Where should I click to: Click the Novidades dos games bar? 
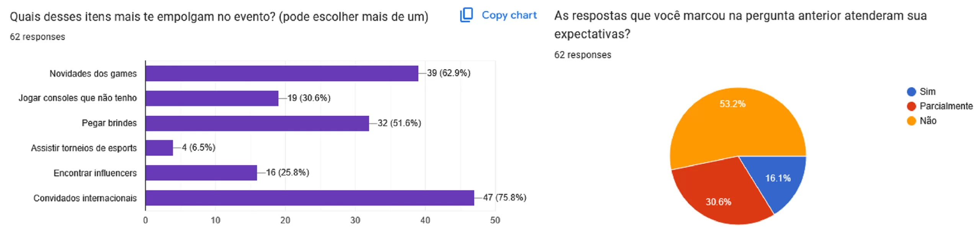click(x=281, y=73)
